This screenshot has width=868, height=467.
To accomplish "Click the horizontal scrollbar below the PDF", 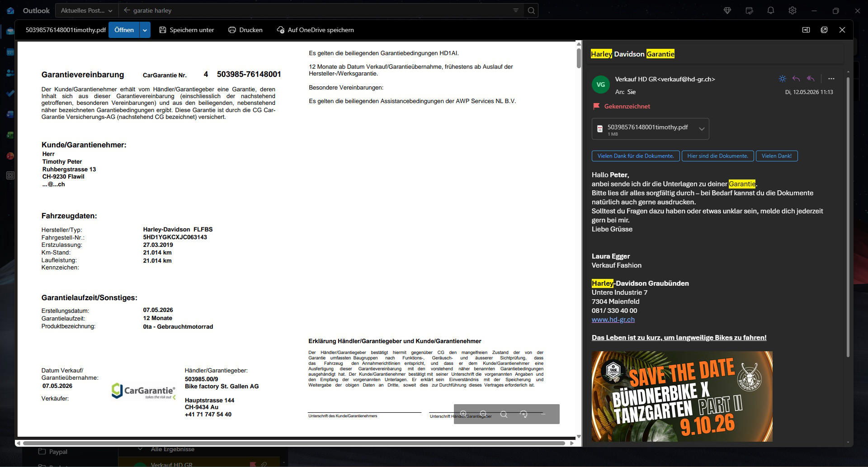I will pos(294,443).
